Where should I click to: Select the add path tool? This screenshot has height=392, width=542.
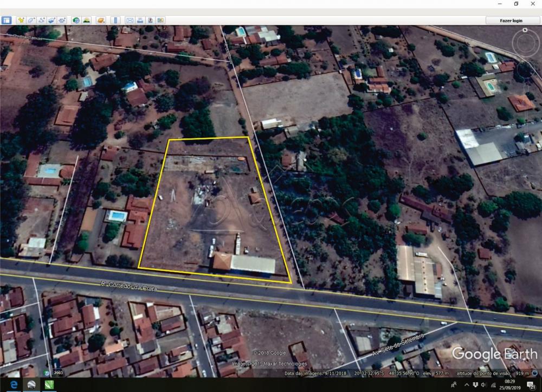coord(41,20)
